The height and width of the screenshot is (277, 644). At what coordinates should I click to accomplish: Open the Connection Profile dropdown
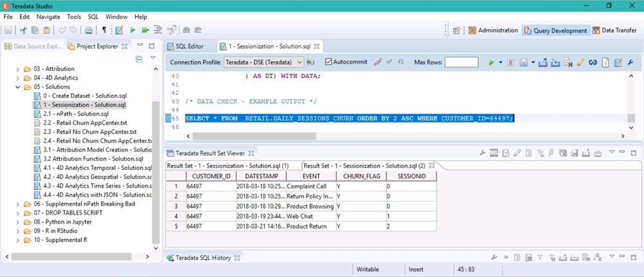[x=299, y=62]
